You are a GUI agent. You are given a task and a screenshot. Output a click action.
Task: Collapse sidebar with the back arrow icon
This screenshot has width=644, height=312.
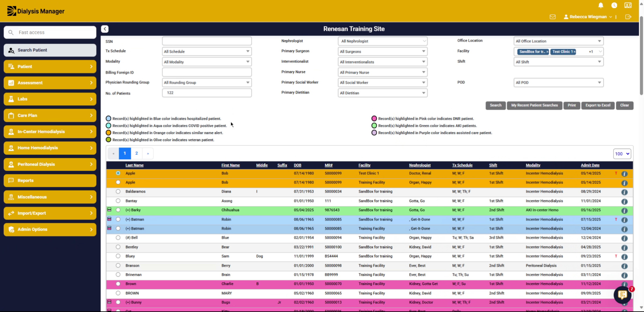[105, 29]
